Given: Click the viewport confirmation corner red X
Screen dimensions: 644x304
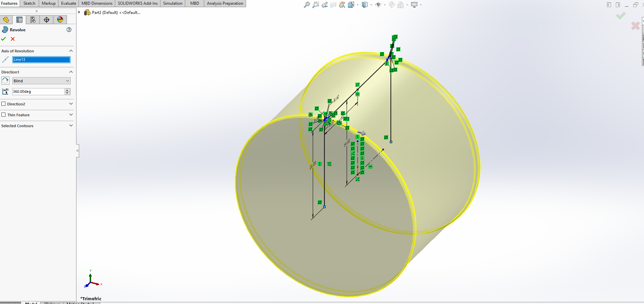Looking at the screenshot, I should (635, 26).
